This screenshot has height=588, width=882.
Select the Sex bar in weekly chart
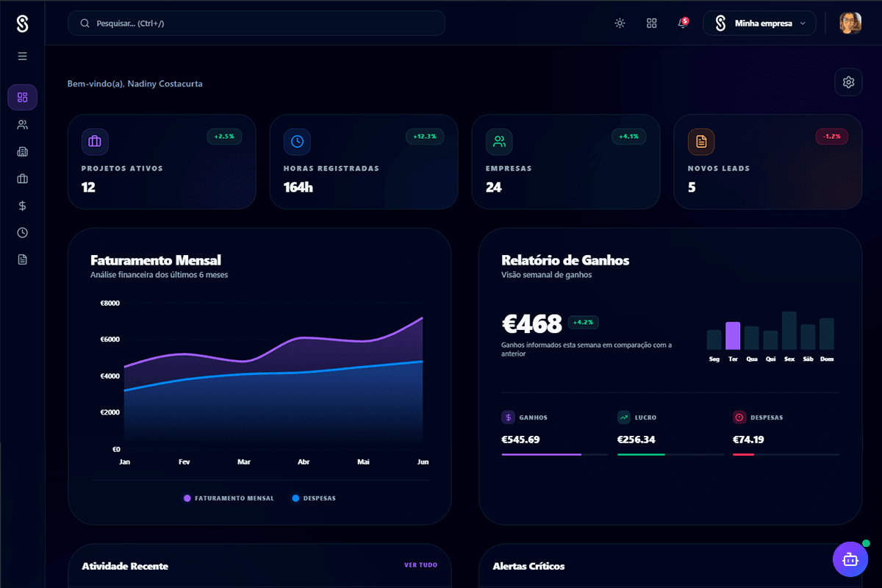[789, 331]
